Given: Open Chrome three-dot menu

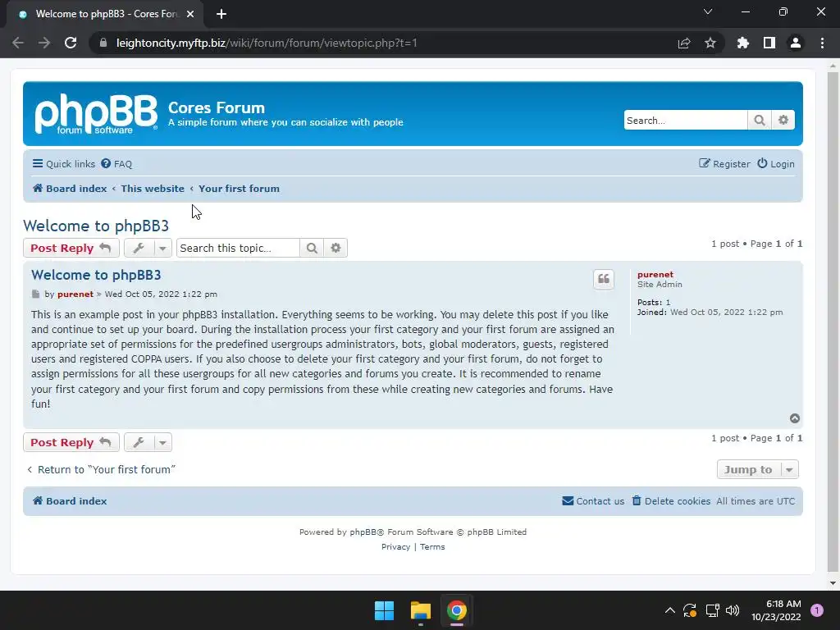Looking at the screenshot, I should pos(822,43).
